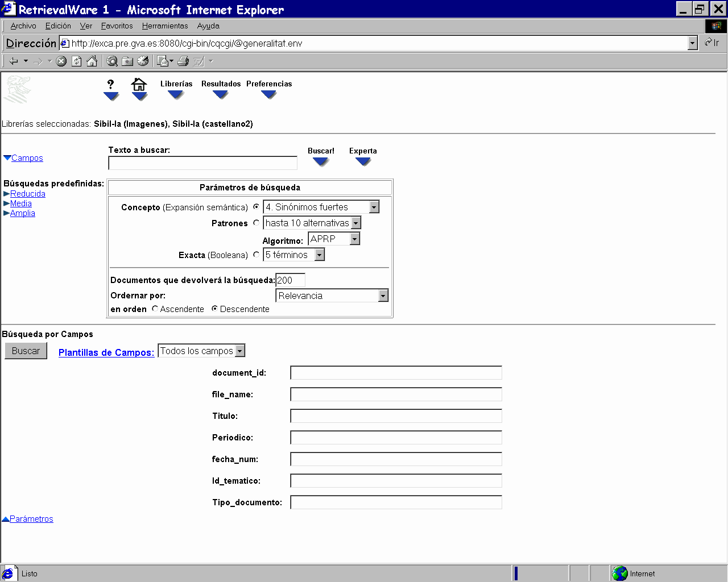Select the Exacta (Booleana) radio button

(257, 255)
